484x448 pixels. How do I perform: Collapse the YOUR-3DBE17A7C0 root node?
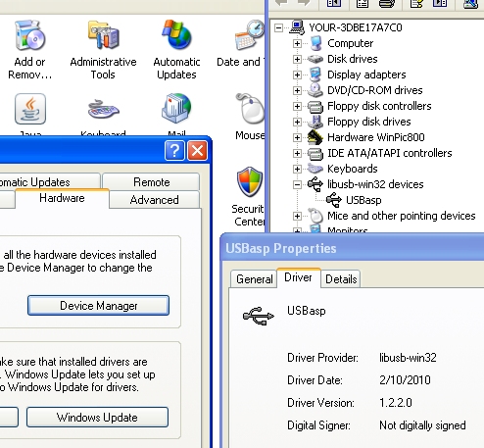(278, 27)
